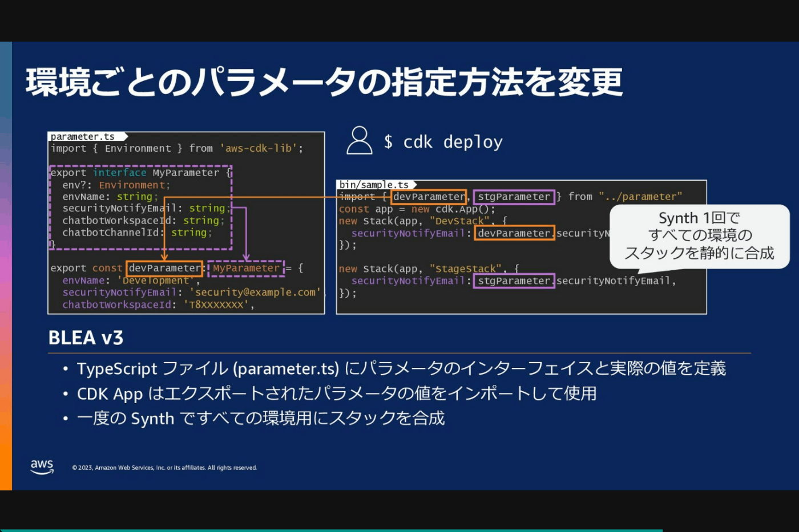Viewport: 799px width, 532px height.
Task: Click the new Stack(app, "DevStack" line
Action: [x=423, y=221]
